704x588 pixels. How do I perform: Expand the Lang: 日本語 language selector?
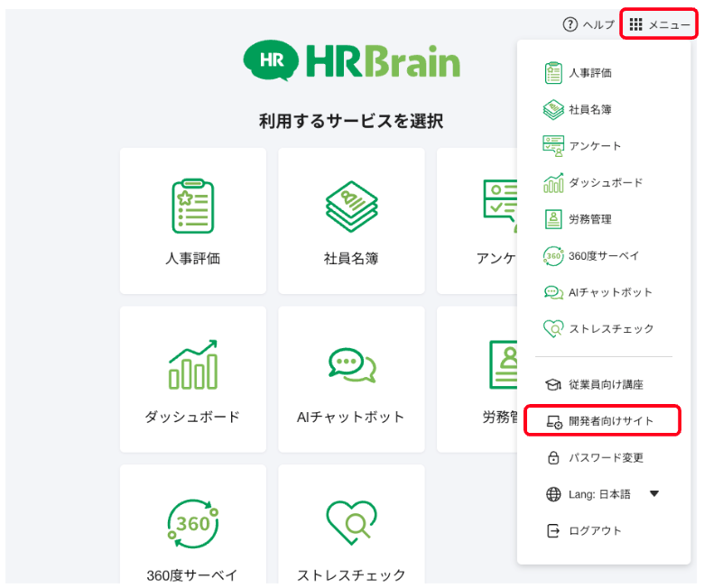pyautogui.click(x=599, y=494)
